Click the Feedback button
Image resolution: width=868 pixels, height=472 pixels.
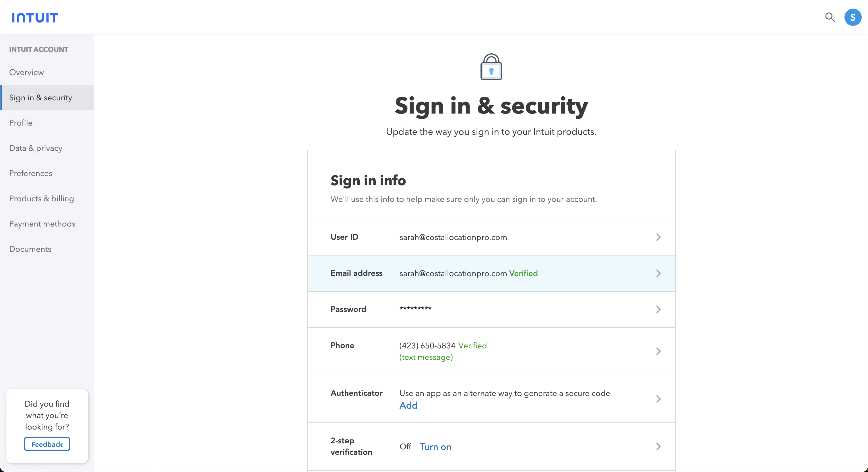[x=46, y=443]
